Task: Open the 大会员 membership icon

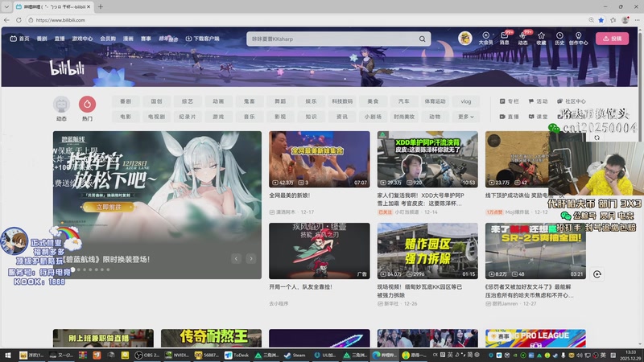Action: [x=485, y=38]
